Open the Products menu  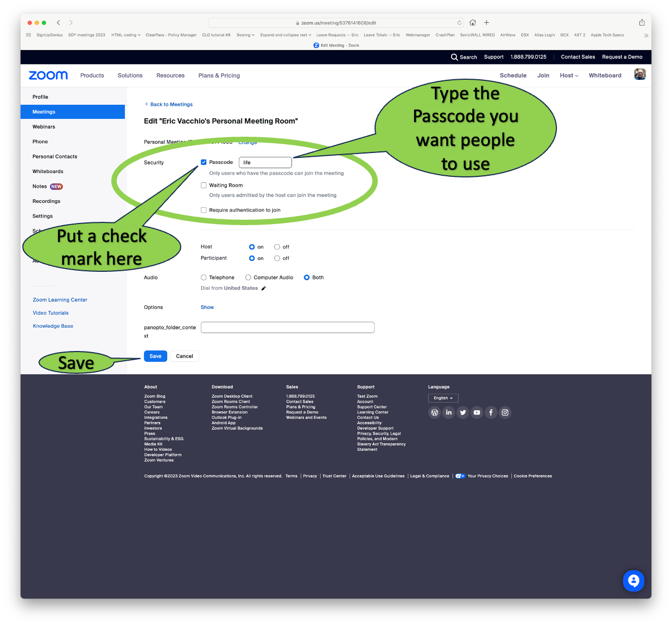point(92,75)
